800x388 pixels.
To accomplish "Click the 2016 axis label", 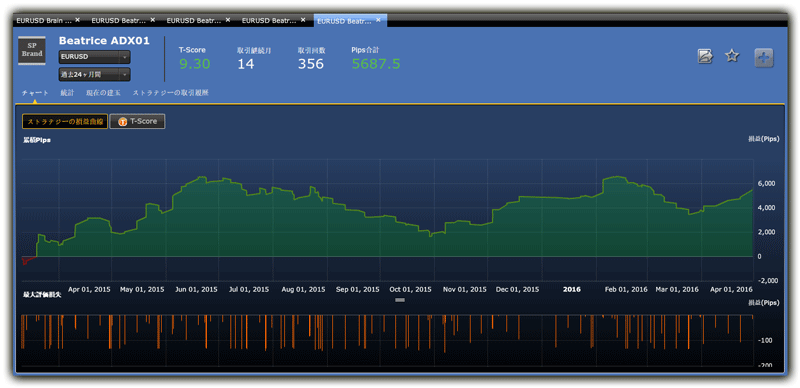I will [572, 289].
